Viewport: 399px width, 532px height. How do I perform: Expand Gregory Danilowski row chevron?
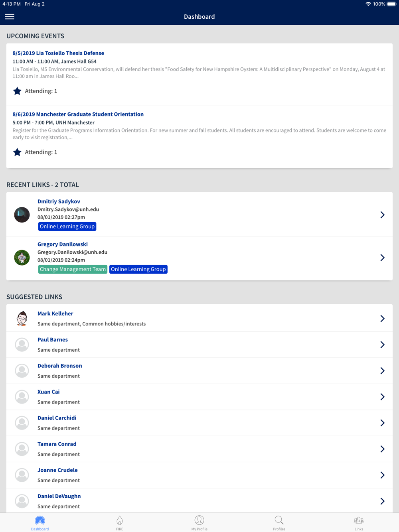[382, 258]
